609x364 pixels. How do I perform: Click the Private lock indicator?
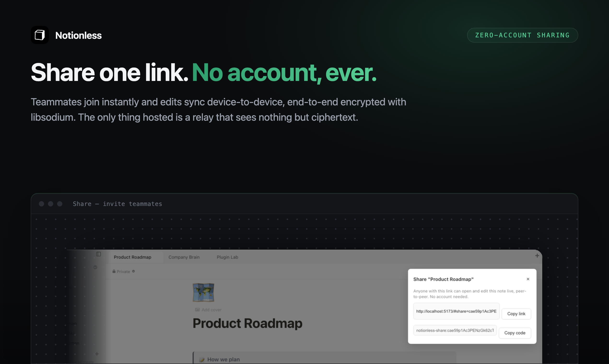click(x=121, y=272)
